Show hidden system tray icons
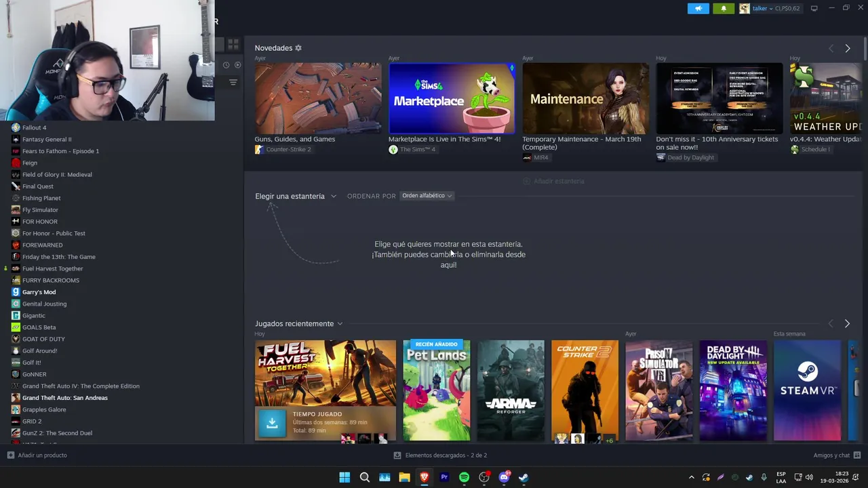 [692, 477]
